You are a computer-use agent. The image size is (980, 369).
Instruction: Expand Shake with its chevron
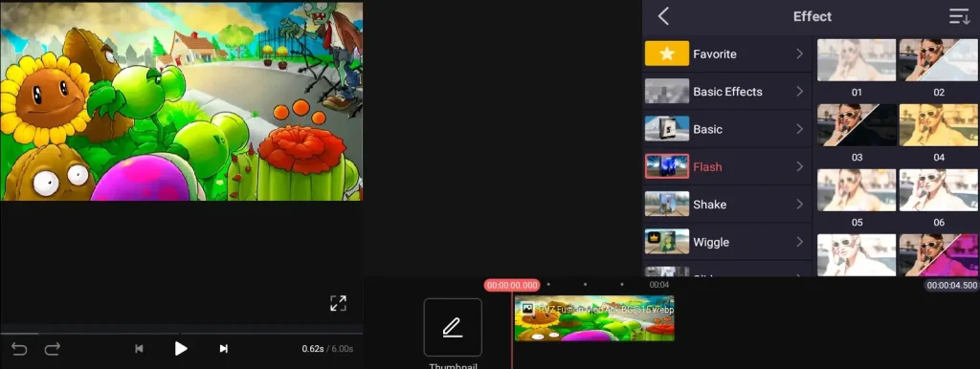pyautogui.click(x=799, y=205)
